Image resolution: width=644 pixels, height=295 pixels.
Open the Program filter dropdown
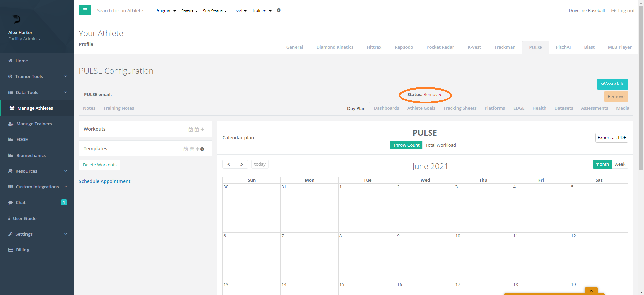(165, 11)
